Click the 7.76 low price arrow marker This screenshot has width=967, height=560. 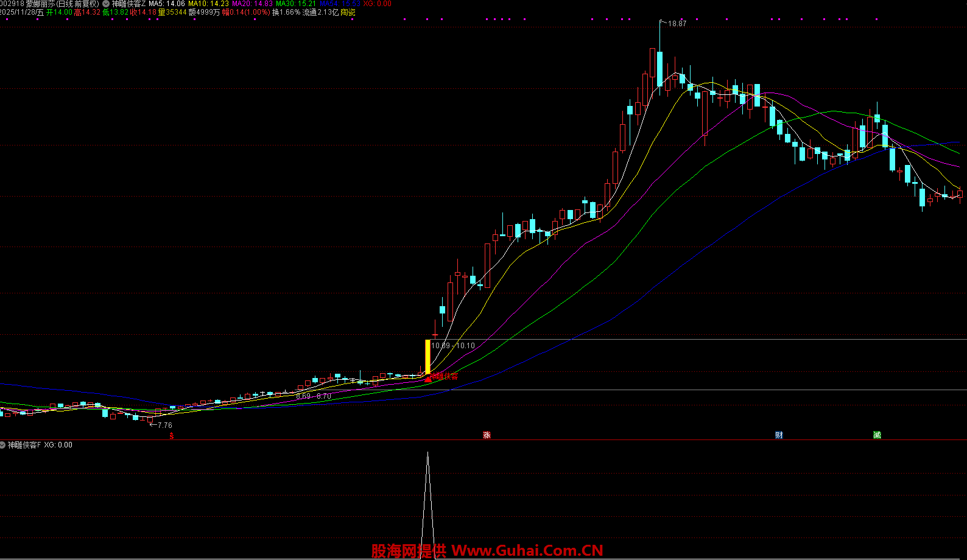(161, 425)
